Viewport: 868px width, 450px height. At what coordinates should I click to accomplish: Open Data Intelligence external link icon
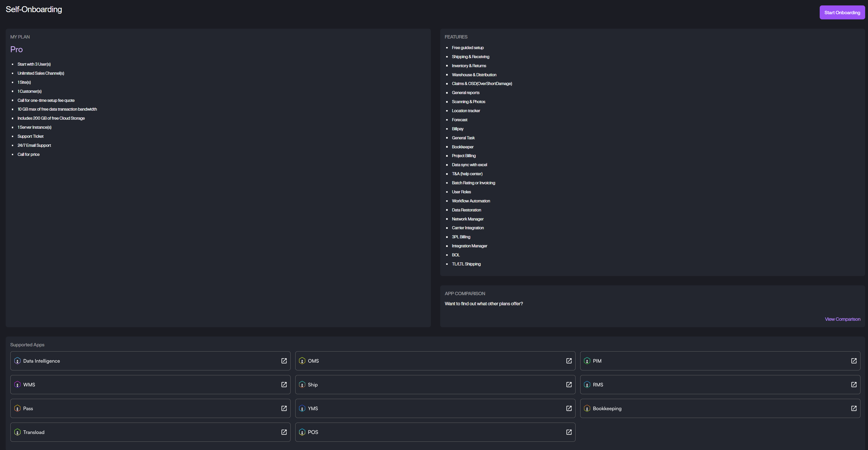click(x=284, y=361)
